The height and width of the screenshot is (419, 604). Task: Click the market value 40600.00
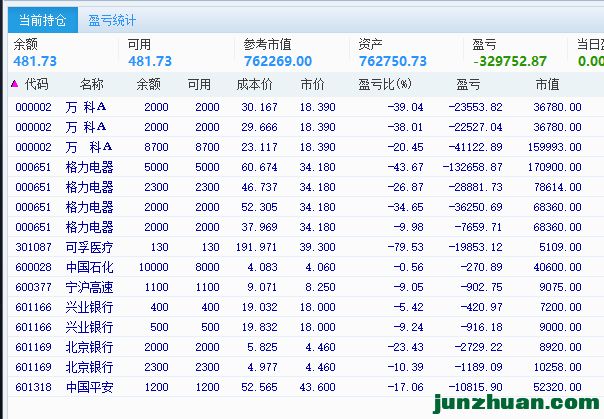coord(557,267)
